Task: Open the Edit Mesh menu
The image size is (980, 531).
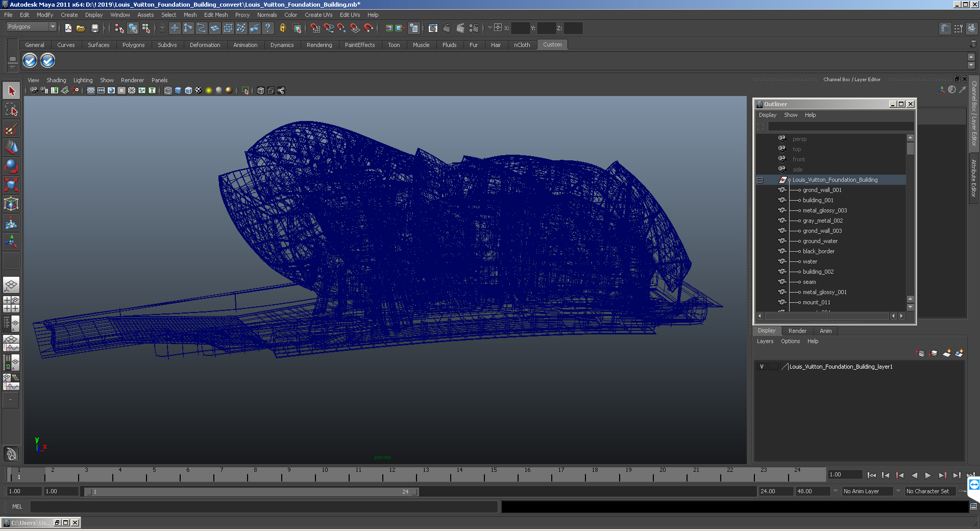Action: (216, 15)
